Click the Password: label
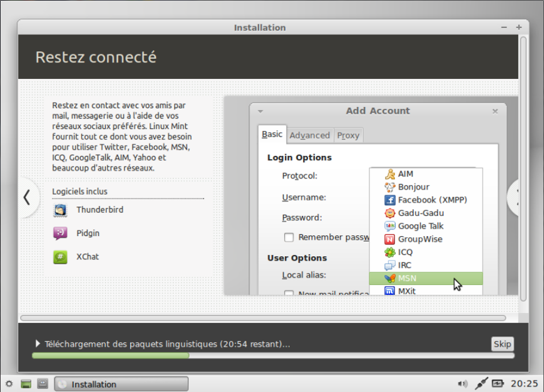544x392 pixels. (x=302, y=218)
